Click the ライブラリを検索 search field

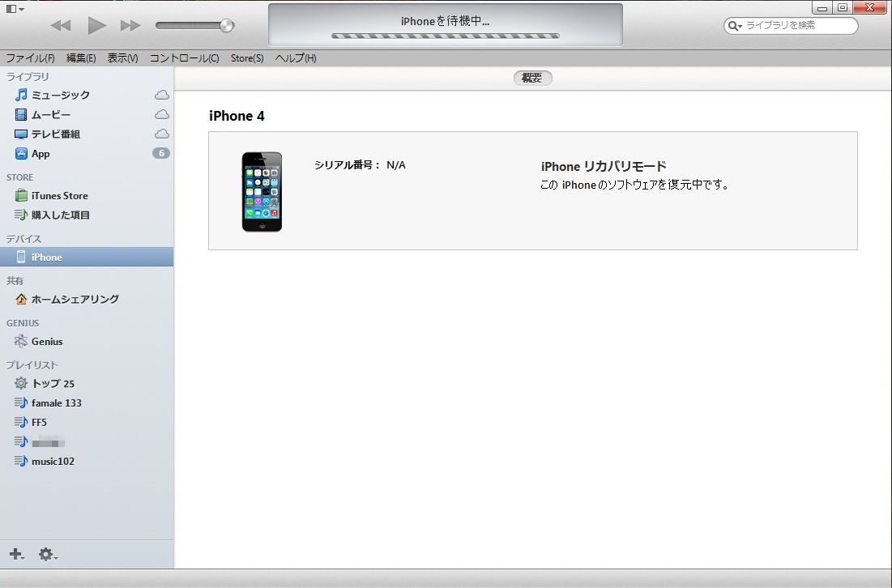tap(791, 26)
